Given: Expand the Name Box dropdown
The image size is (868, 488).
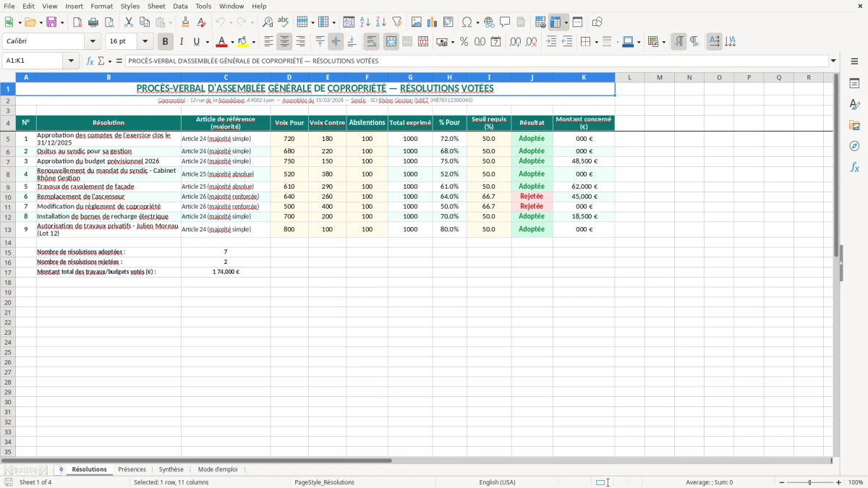Looking at the screenshot, I should pyautogui.click(x=71, y=61).
